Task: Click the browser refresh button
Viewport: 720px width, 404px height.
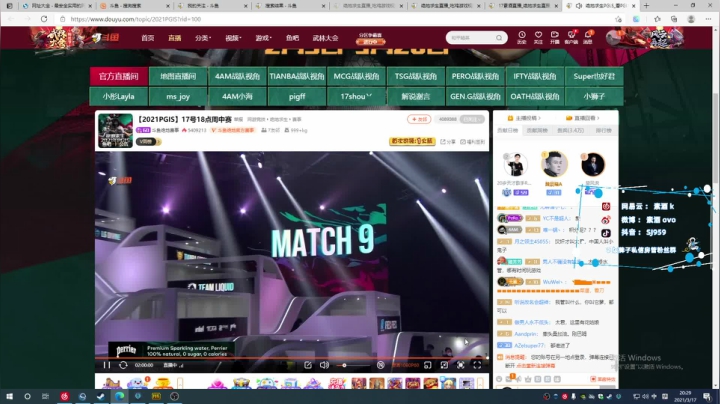Action: click(44, 19)
